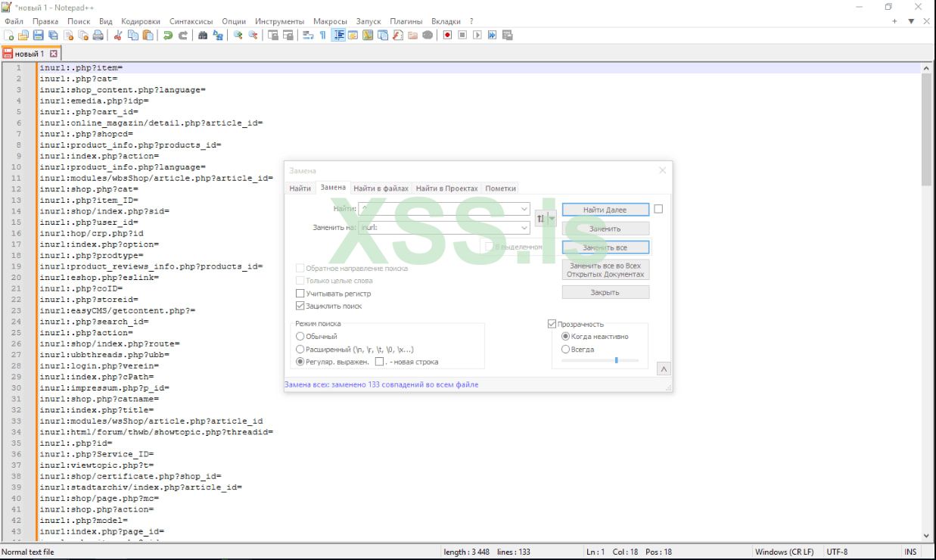Switch to "Найти в файлах" tab
The width and height of the screenshot is (936, 560).
[x=381, y=188]
